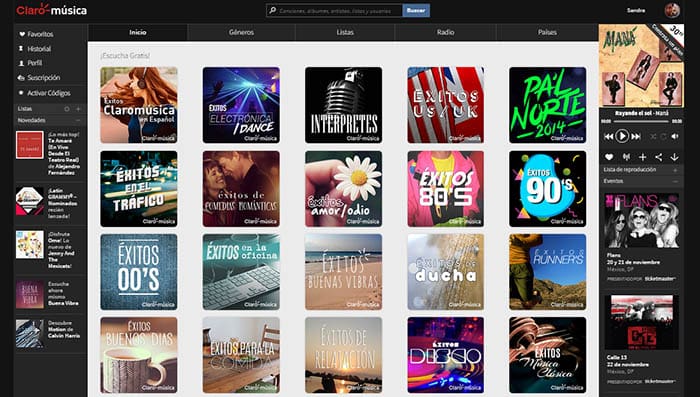
Task: Open Éxitos de Relajación playlist
Action: (343, 355)
